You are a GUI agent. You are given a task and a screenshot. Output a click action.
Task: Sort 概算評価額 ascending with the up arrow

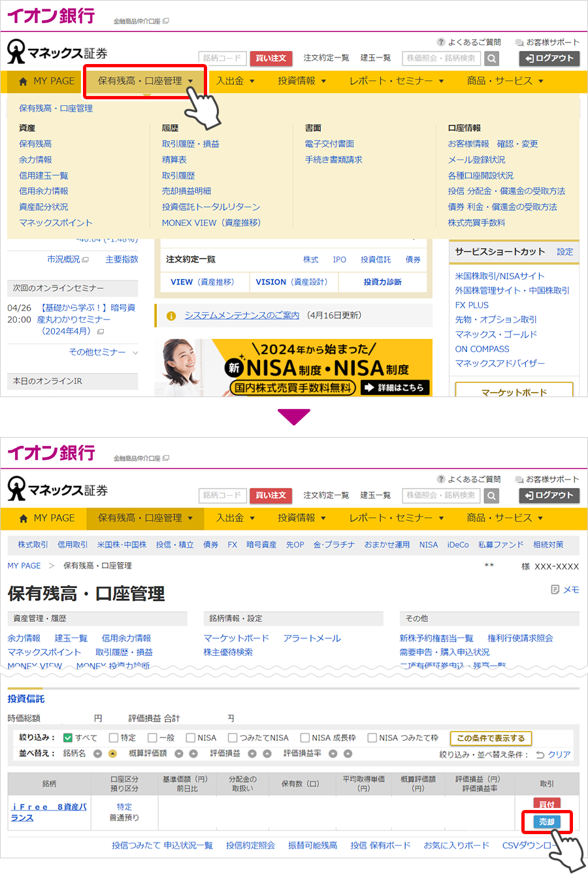(193, 753)
